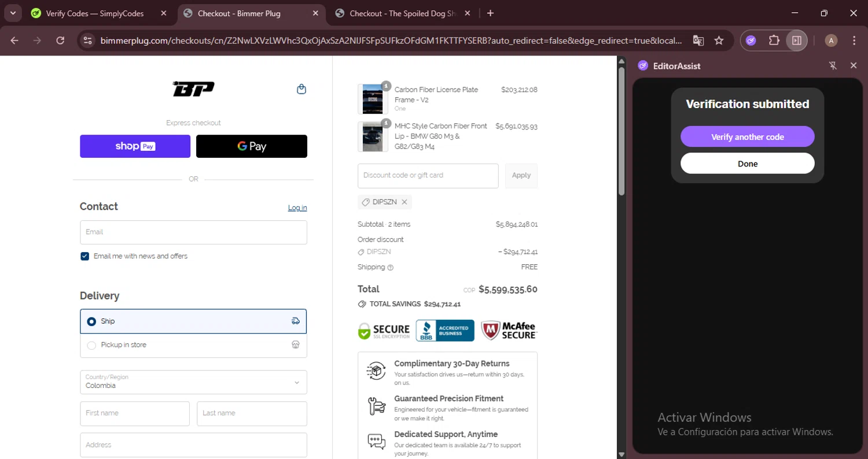The width and height of the screenshot is (868, 459).
Task: Open the Country/Region dropdown
Action: [193, 382]
